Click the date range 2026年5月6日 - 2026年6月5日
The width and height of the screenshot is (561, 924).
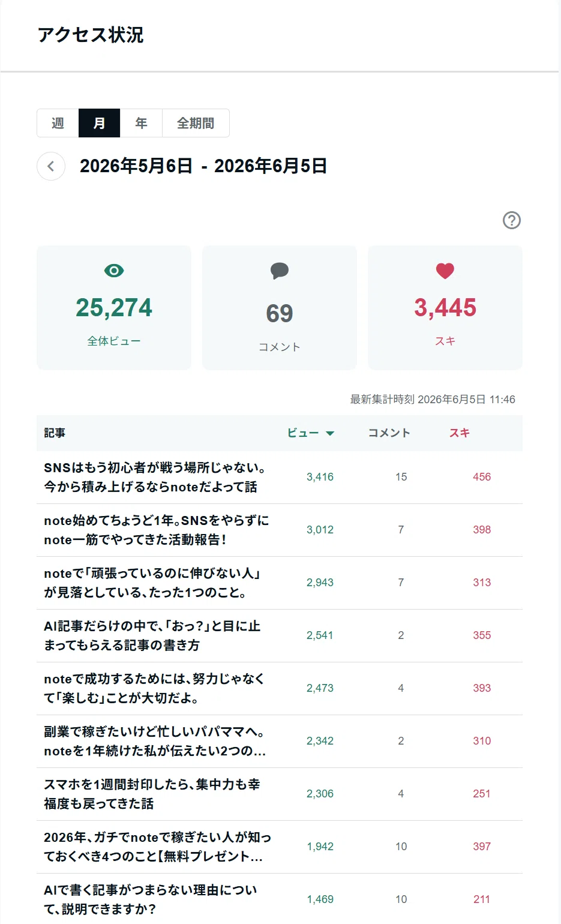click(x=203, y=166)
